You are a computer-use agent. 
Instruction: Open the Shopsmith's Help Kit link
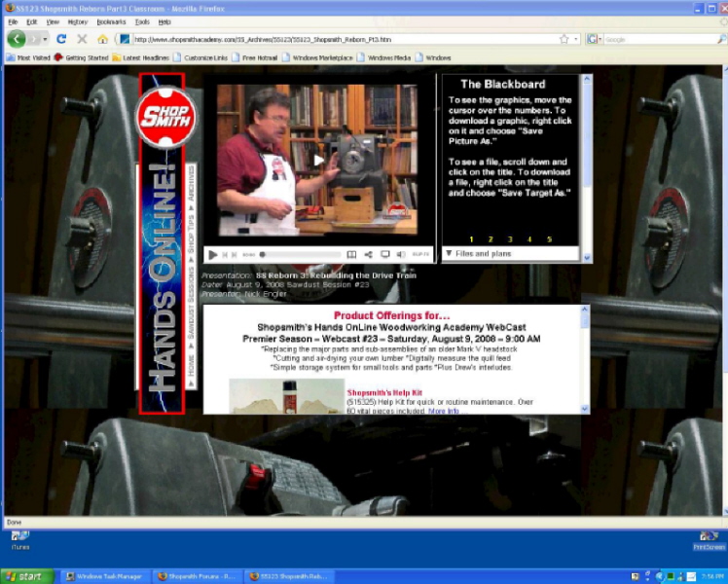coord(384,392)
